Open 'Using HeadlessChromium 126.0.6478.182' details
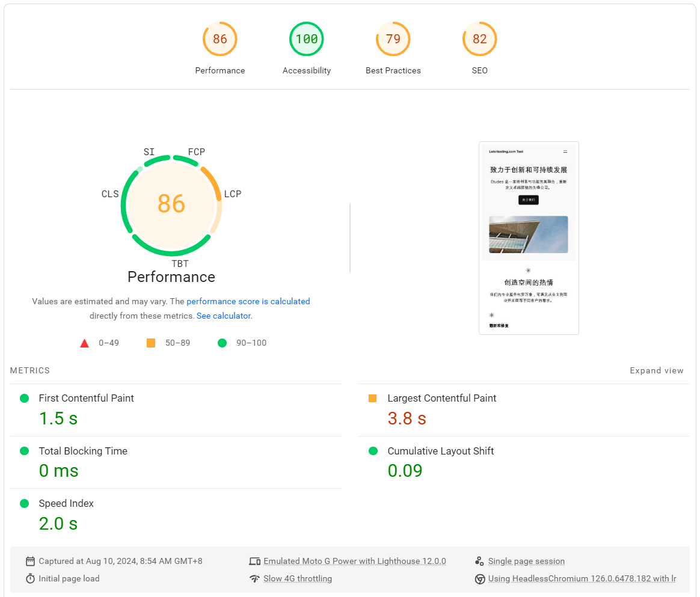700x597 pixels. click(582, 579)
